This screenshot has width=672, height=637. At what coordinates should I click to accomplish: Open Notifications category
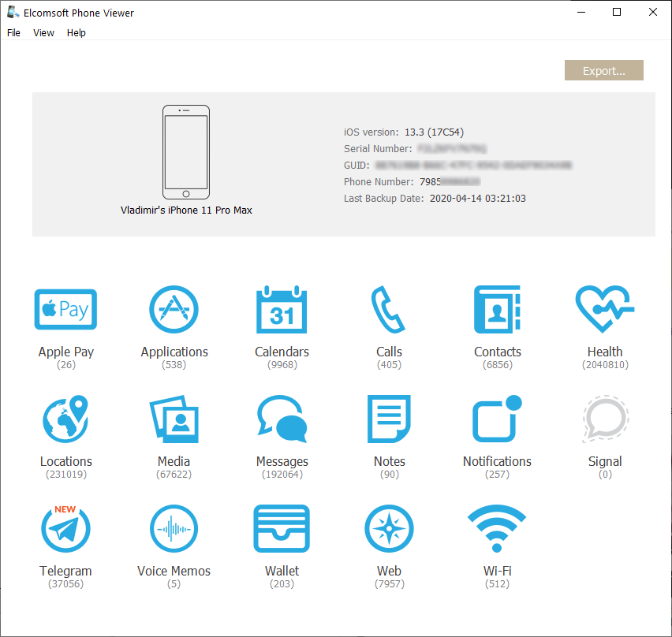tap(497, 419)
